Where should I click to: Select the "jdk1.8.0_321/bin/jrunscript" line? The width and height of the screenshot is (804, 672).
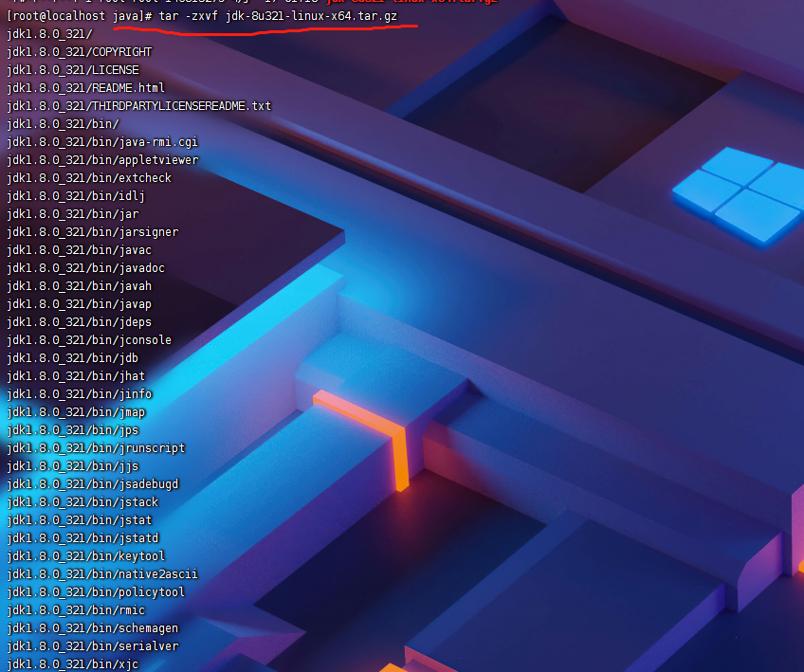coord(96,448)
